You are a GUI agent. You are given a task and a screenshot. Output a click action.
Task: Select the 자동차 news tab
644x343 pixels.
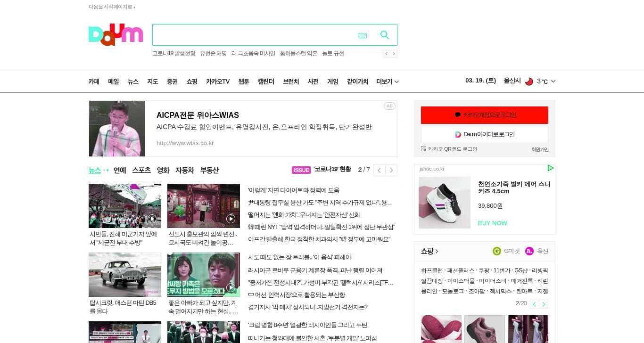[x=185, y=170]
